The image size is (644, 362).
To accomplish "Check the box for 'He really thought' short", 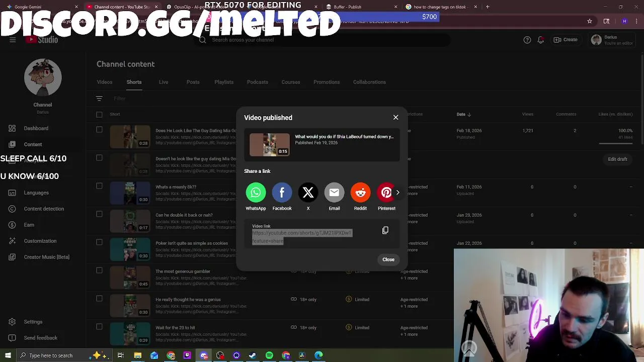I will (x=99, y=299).
